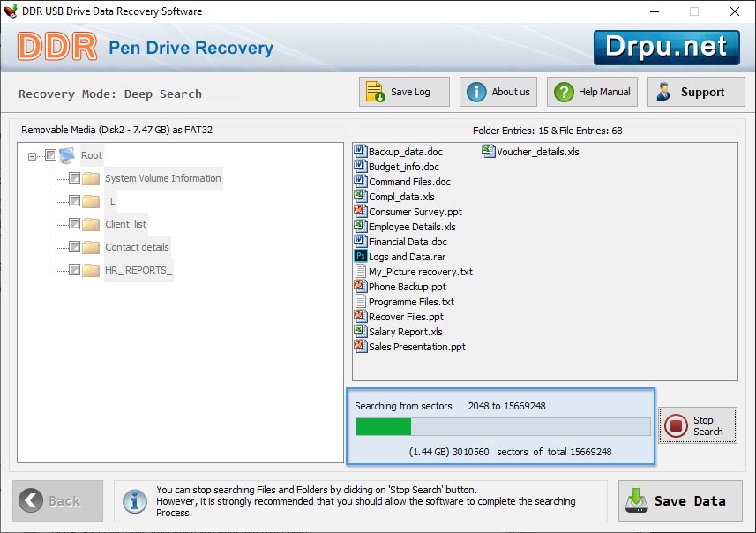756x533 pixels.
Task: Open the About us dialog
Action: (498, 92)
